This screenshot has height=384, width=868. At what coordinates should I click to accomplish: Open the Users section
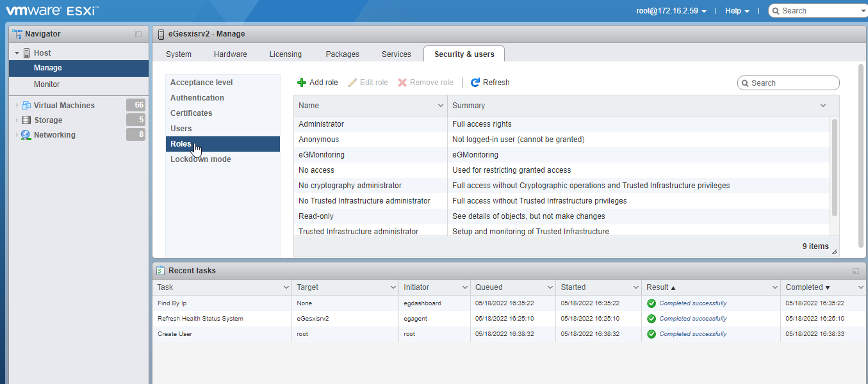click(x=223, y=129)
